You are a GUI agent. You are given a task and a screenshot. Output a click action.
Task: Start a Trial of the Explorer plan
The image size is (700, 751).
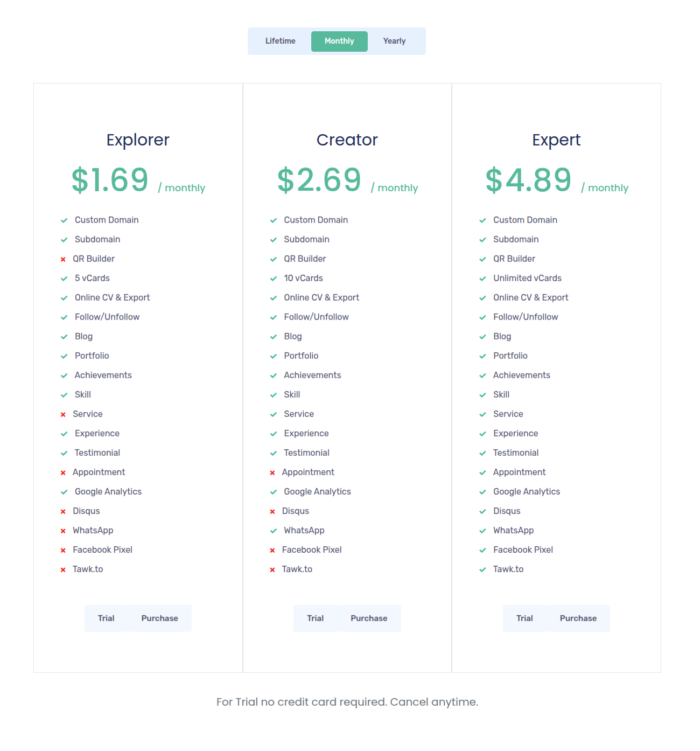[106, 618]
